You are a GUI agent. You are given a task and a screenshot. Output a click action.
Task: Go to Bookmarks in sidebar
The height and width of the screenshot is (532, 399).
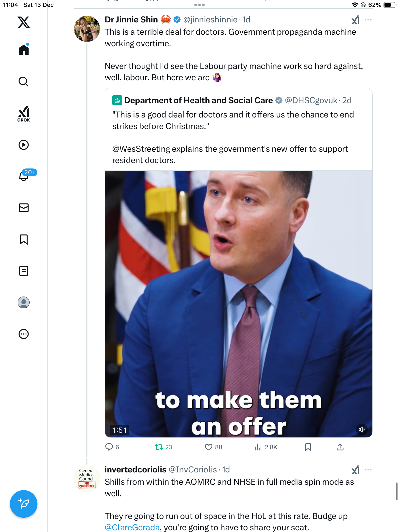[x=24, y=239]
